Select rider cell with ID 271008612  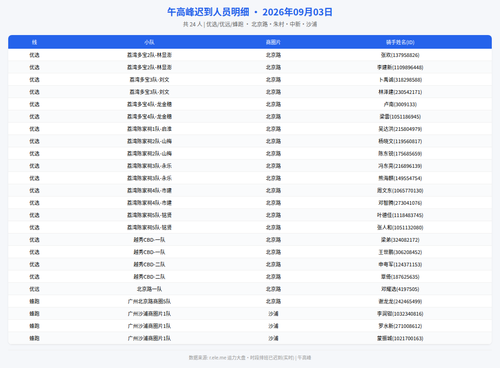400,326
